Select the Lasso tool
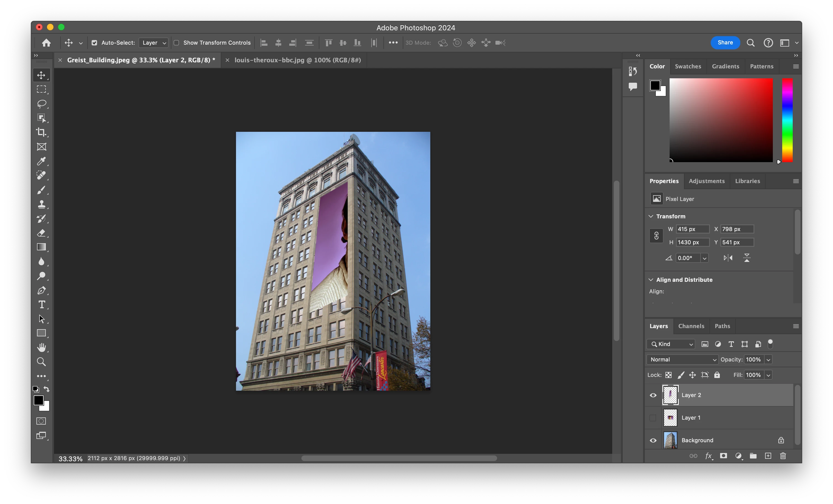The height and width of the screenshot is (504, 833). (42, 104)
